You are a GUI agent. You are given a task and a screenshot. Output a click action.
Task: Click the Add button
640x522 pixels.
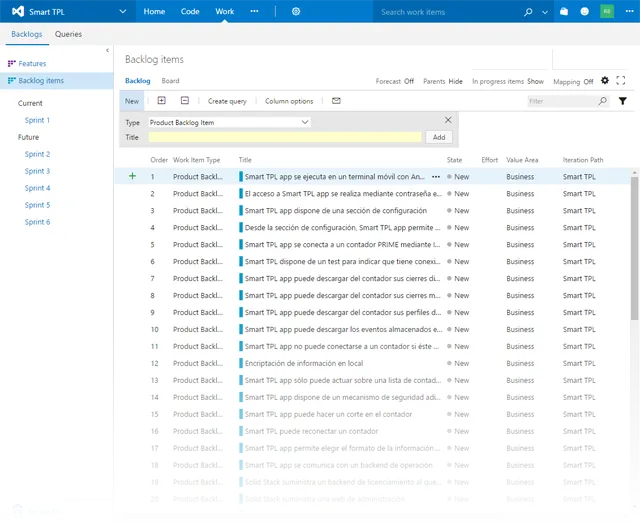point(439,137)
